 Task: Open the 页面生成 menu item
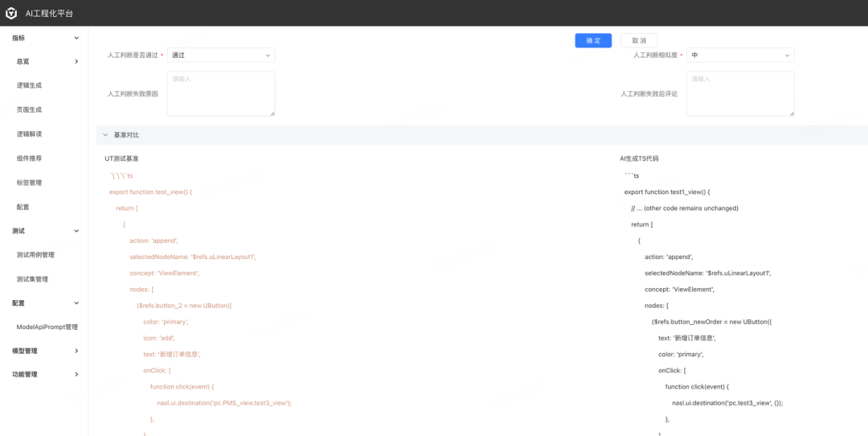pyautogui.click(x=29, y=109)
